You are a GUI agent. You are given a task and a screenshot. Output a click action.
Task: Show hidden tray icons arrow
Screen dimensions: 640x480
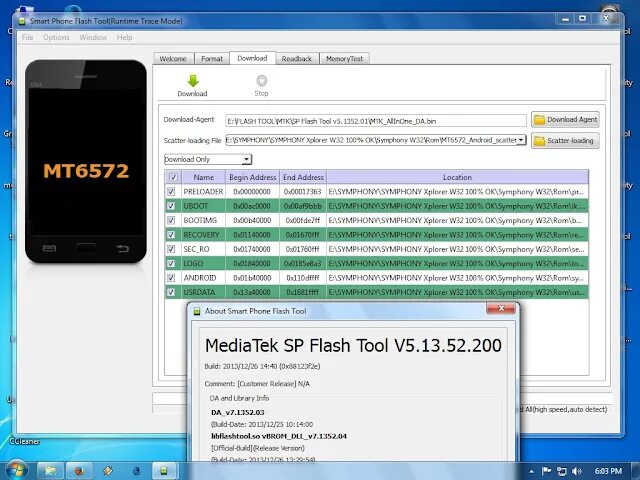531,471
